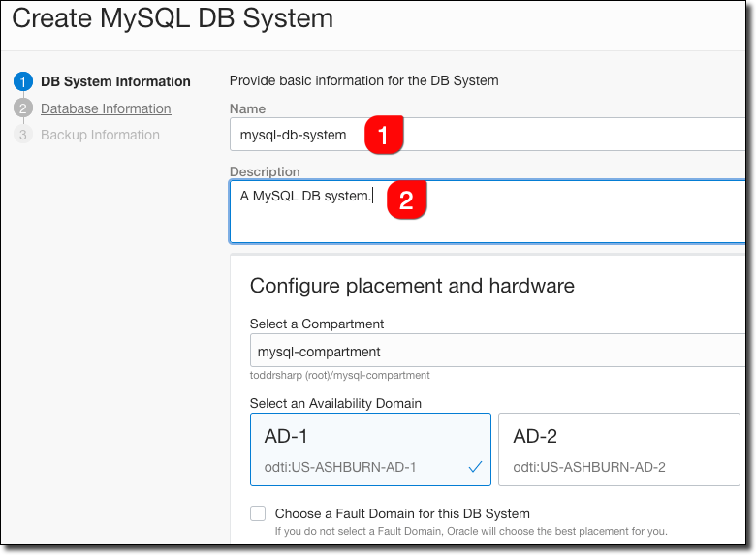Click the Create MySQL DB System heading
This screenshot has height=555, width=756.
173,17
